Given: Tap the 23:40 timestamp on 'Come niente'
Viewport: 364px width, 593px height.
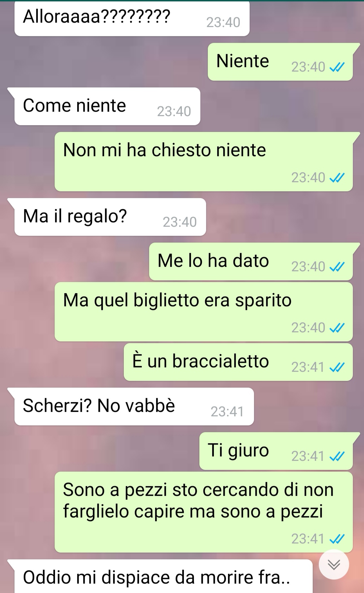Looking at the screenshot, I should (x=174, y=112).
